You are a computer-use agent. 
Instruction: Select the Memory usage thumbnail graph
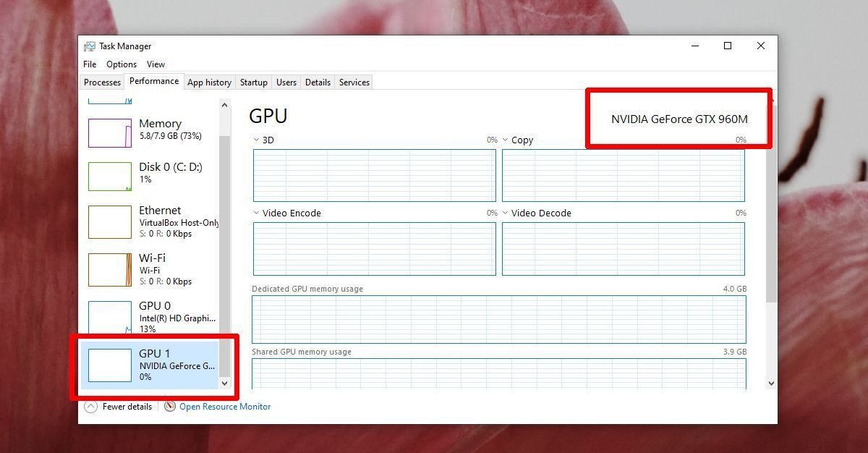pos(110,133)
